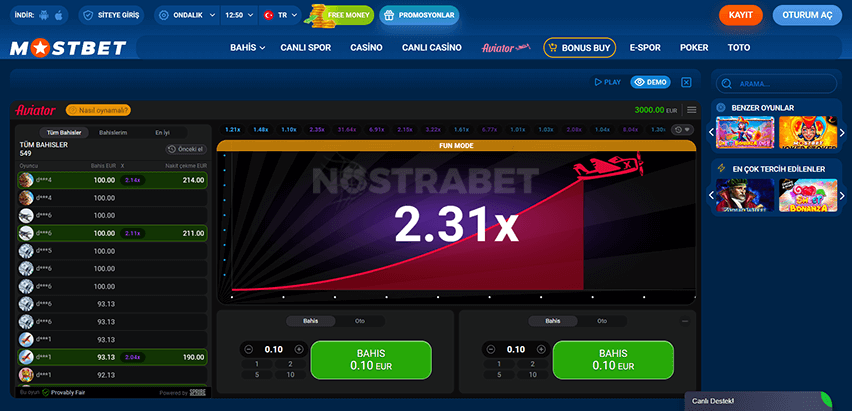The height and width of the screenshot is (411, 852).
Task: Show Önceki el previous round
Action: [x=186, y=149]
